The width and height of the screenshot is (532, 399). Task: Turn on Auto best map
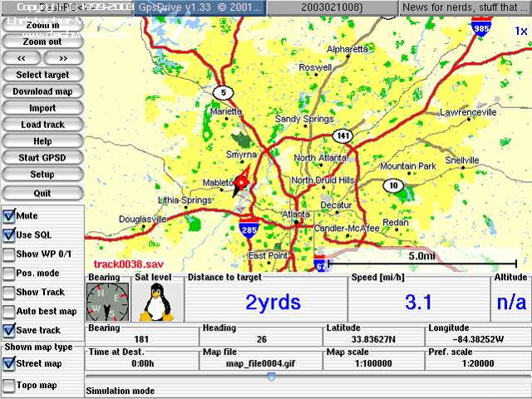[x=9, y=312]
